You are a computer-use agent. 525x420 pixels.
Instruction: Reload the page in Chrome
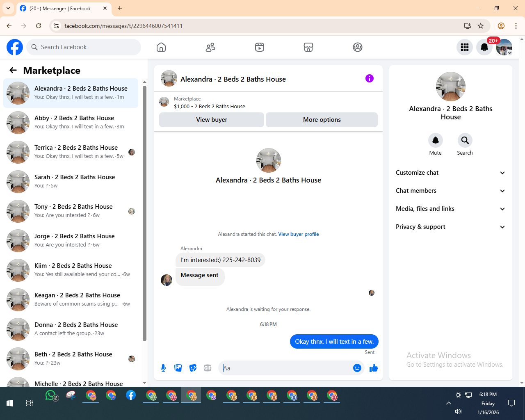39,26
